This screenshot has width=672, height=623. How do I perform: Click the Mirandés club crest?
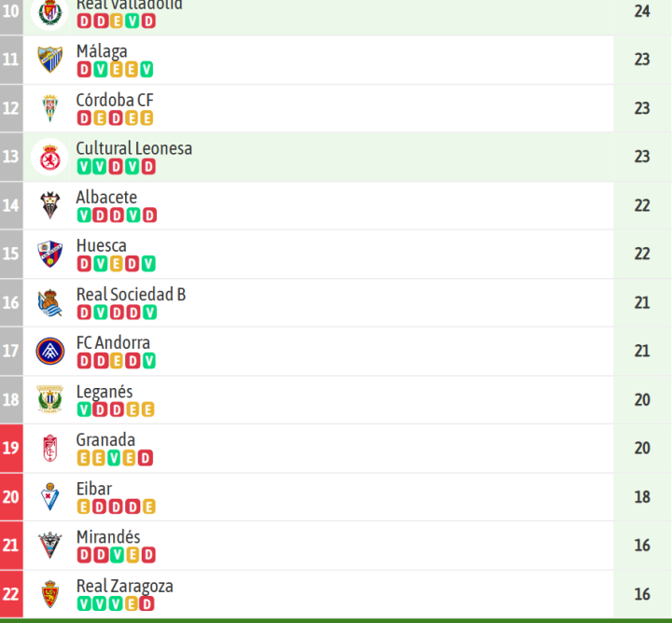pyautogui.click(x=49, y=545)
